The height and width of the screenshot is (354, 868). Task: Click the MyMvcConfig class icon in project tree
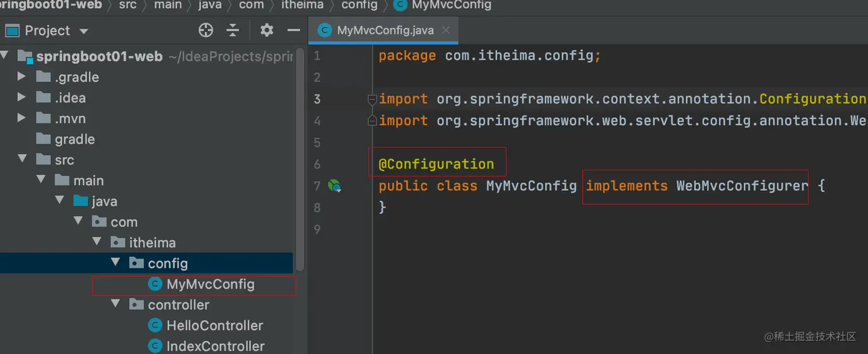pyautogui.click(x=154, y=284)
